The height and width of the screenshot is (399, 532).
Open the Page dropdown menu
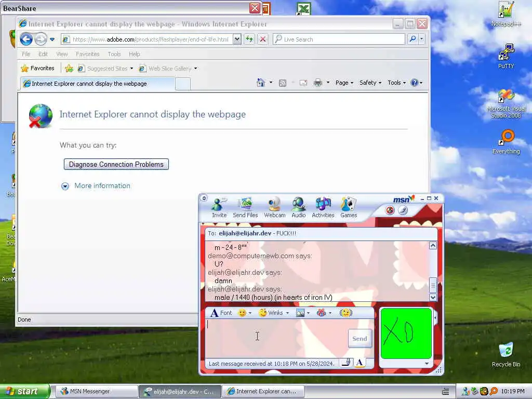(x=344, y=83)
